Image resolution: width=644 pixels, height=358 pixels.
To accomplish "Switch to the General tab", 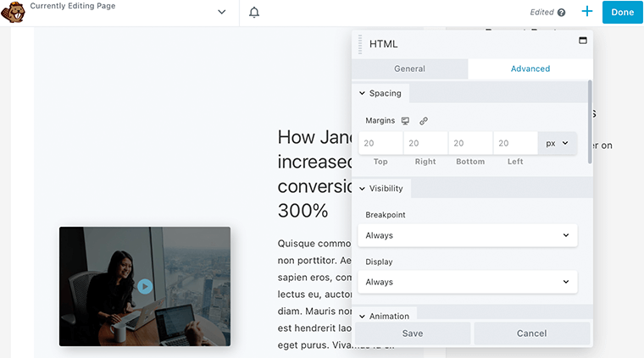I will pyautogui.click(x=409, y=69).
